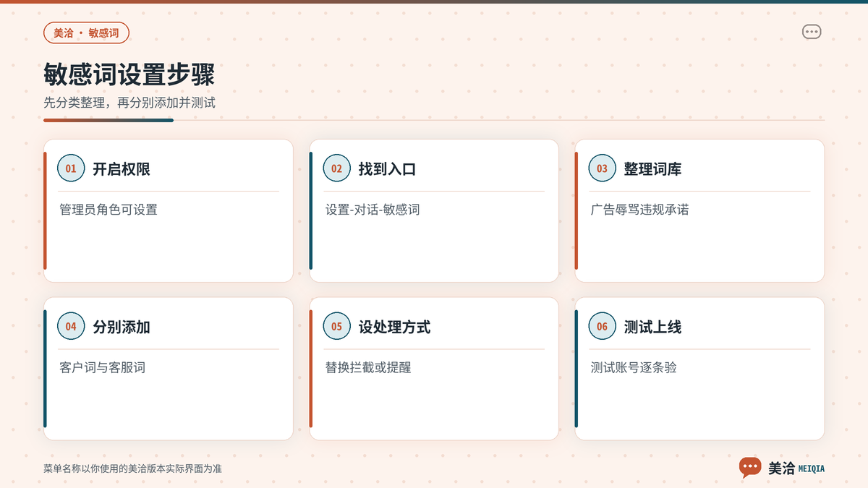Click the 03 step number circle

click(602, 168)
